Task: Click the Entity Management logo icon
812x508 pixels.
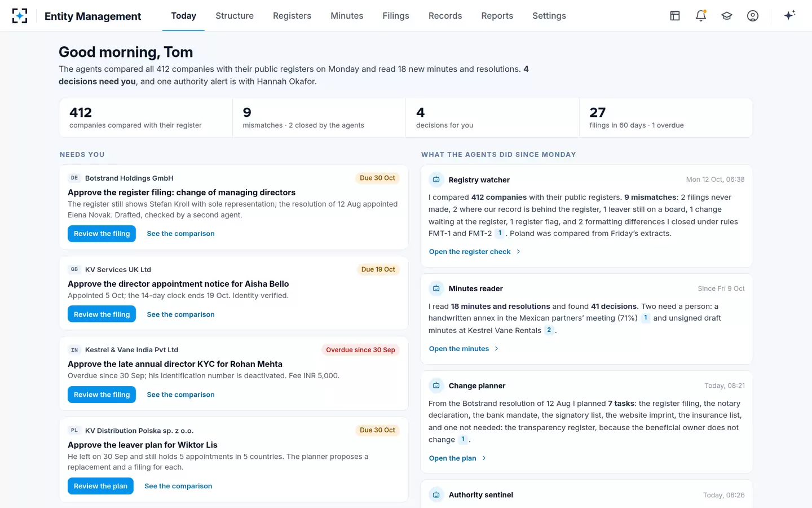Action: (20, 16)
